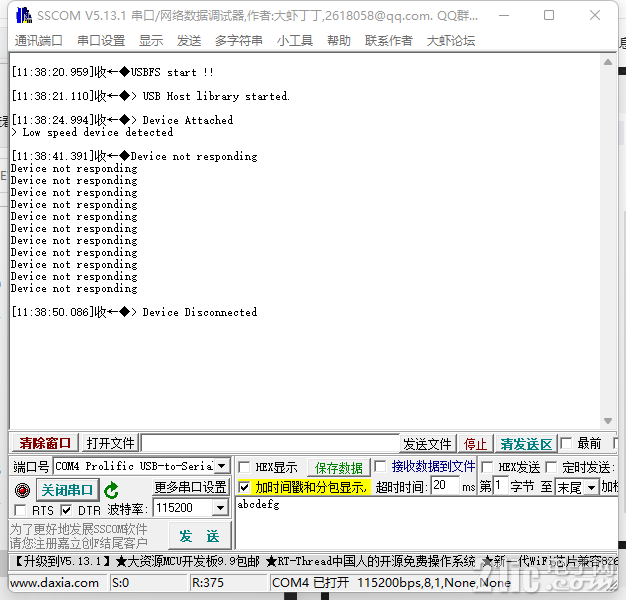
Task: Enable the 定时发送 checkbox
Action: [x=551, y=467]
